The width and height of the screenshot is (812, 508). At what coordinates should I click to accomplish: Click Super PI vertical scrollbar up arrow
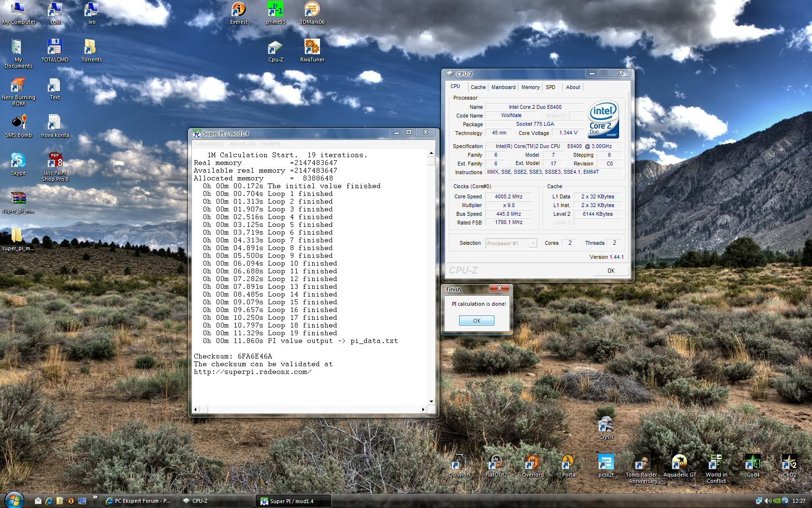point(431,153)
